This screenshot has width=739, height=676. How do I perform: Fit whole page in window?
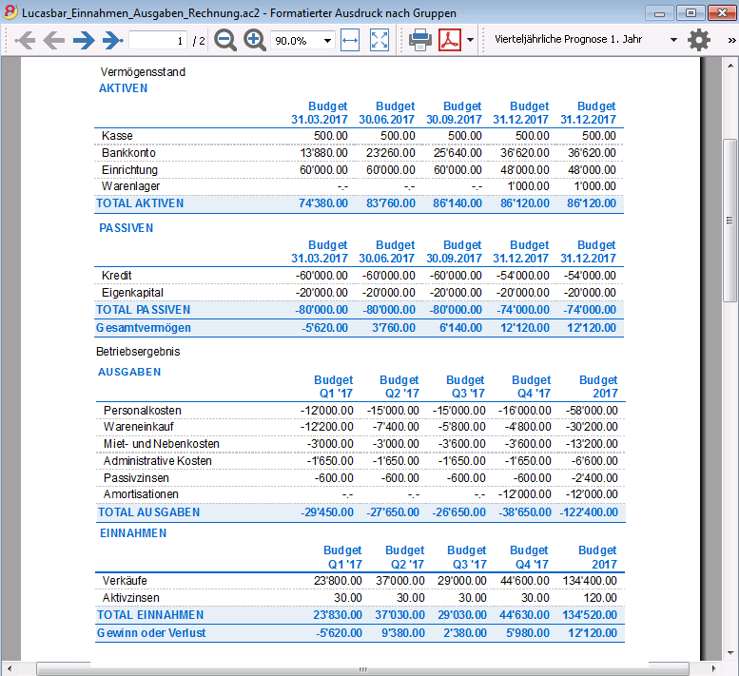[x=379, y=40]
